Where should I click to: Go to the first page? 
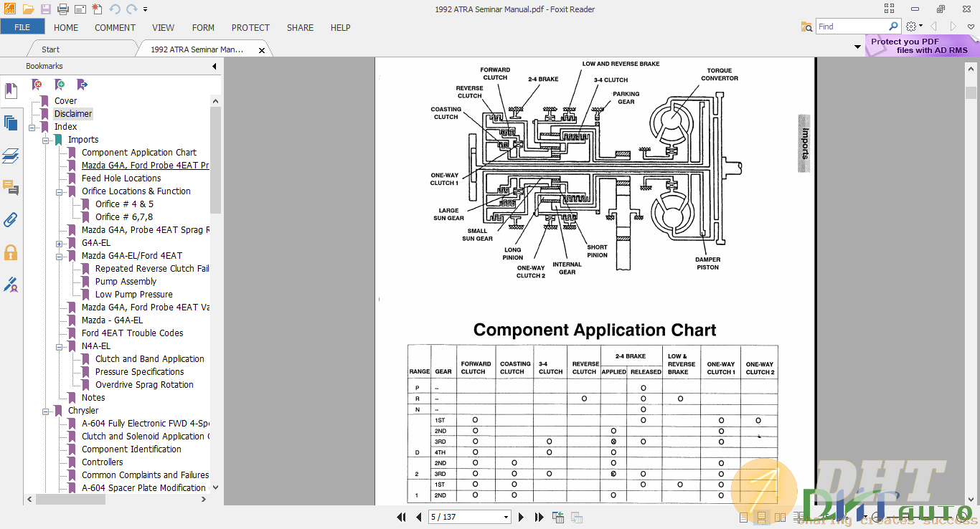[401, 517]
